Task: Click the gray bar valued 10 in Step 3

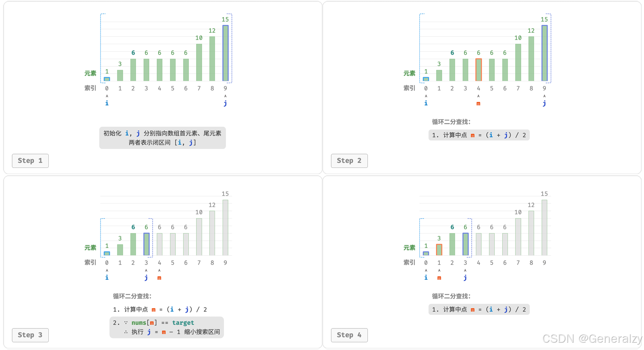Action: point(199,237)
